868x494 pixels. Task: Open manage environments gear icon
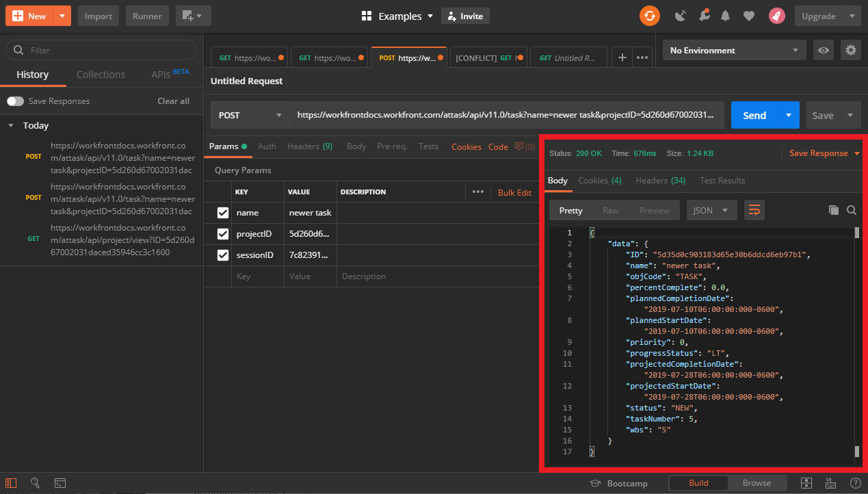pyautogui.click(x=851, y=50)
